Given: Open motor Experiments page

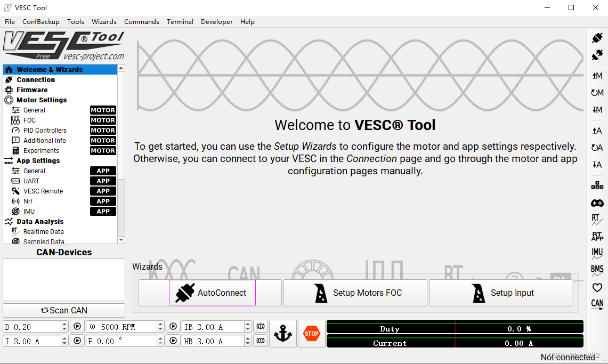Looking at the screenshot, I should point(60,150).
